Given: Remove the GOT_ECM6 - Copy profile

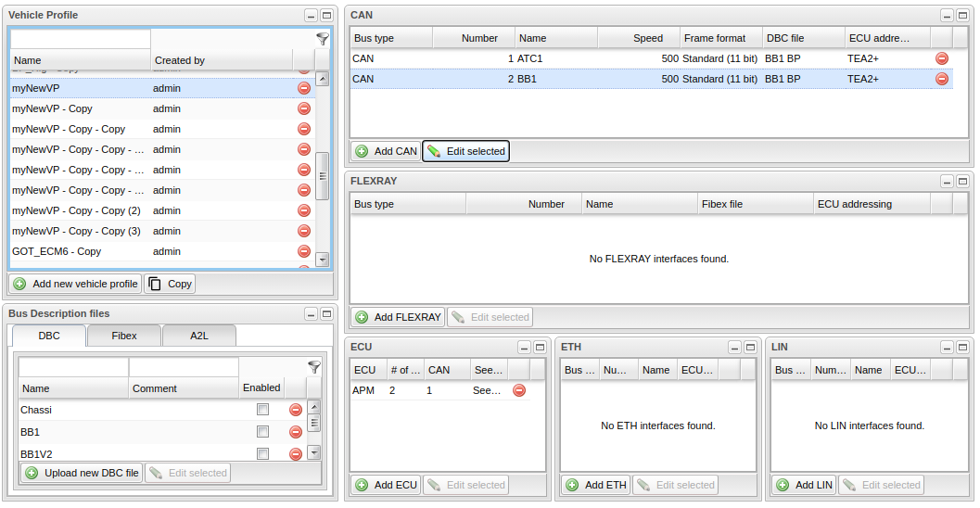Looking at the screenshot, I should [x=303, y=251].
